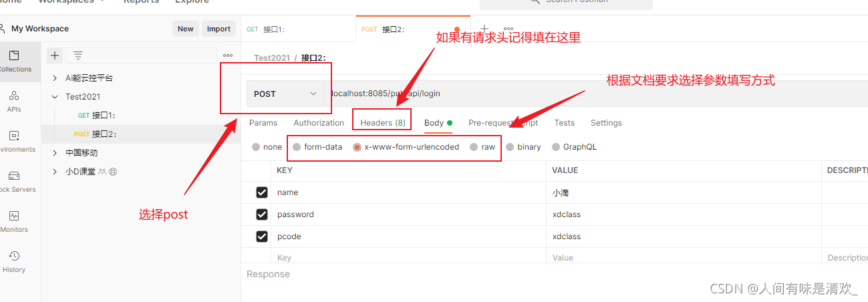
Task: Expand the AI能云控平台 collection
Action: [x=55, y=78]
